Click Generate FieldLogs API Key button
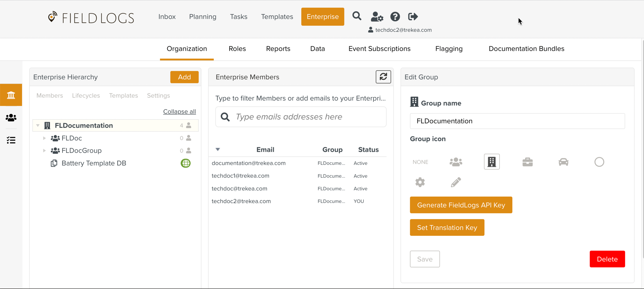Screen dimensions: 644x289 461,205
